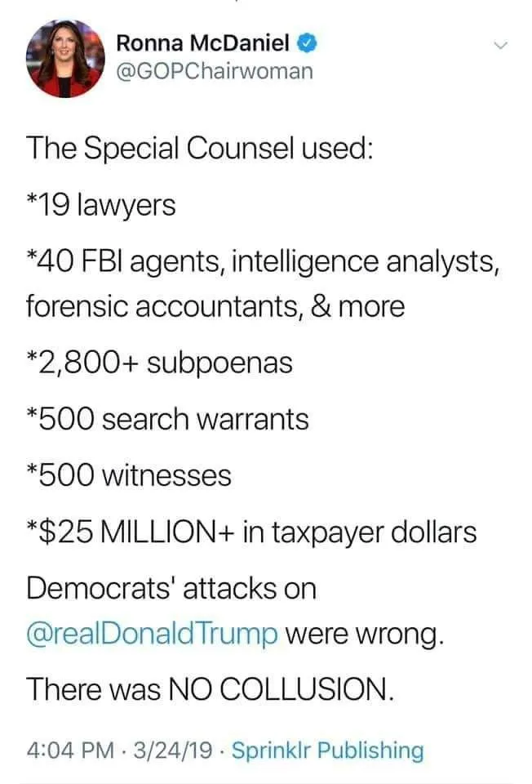Click the Sprinklr Publishing source link
The image size is (532, 784).
click(x=328, y=750)
